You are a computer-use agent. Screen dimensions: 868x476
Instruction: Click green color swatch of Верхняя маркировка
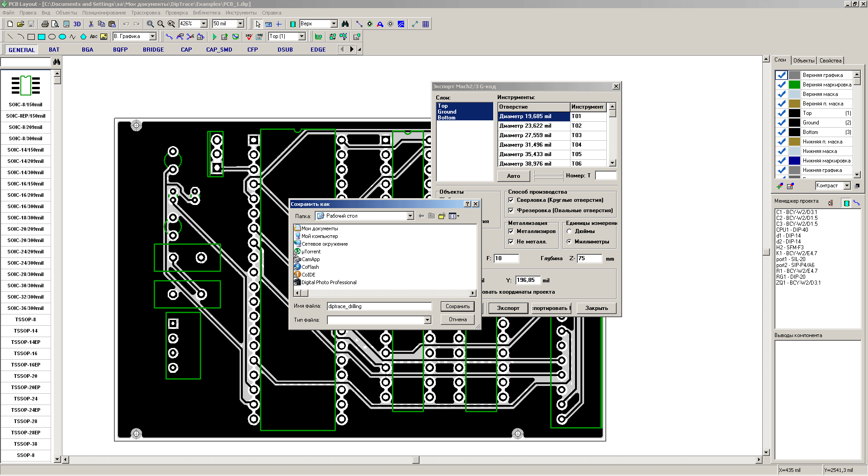[x=794, y=85]
